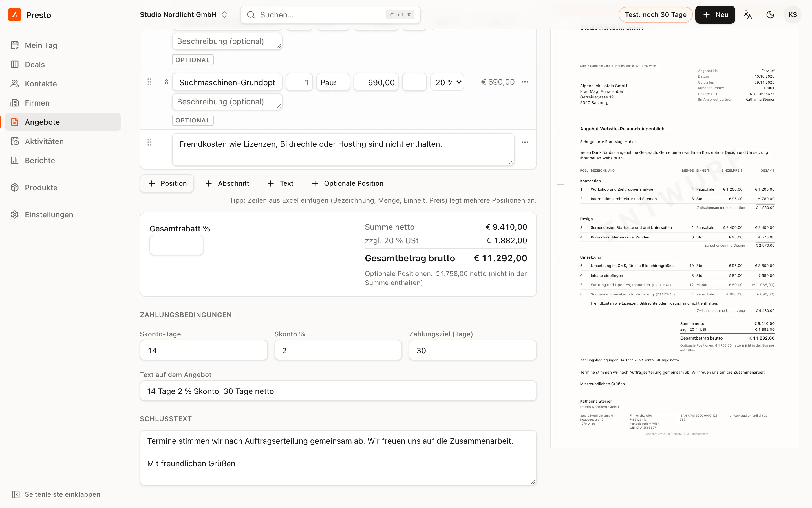Click the Angebote document icon
The height and width of the screenshot is (508, 812).
[14, 122]
